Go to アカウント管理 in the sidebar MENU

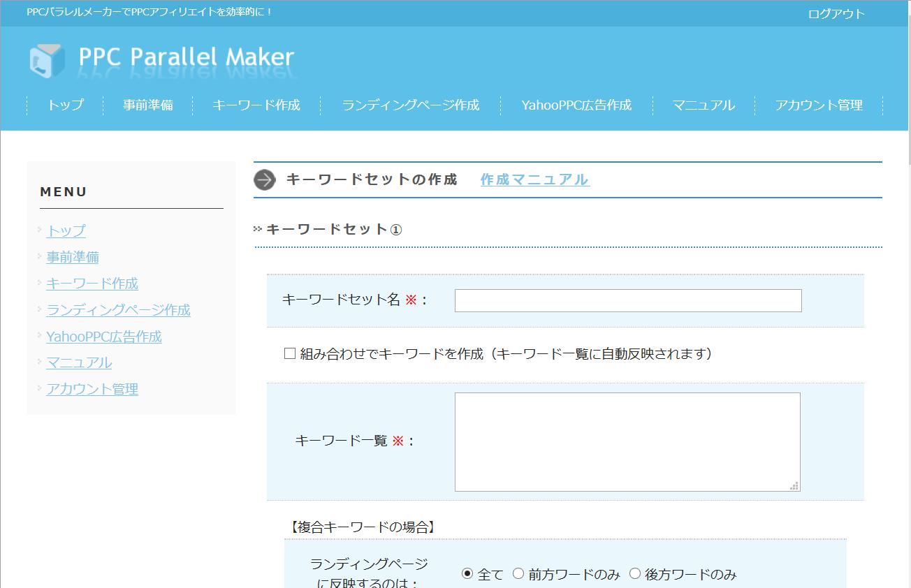tap(92, 390)
